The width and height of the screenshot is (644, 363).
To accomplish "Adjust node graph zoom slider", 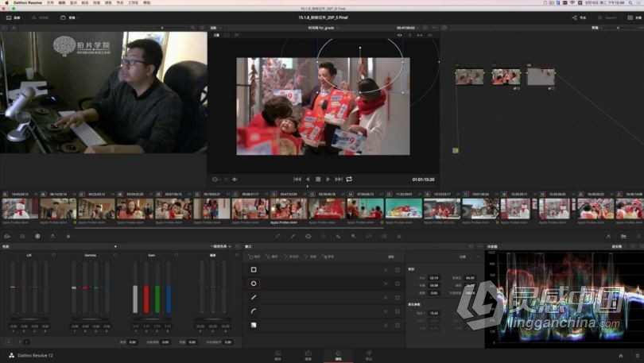I will click(618, 28).
